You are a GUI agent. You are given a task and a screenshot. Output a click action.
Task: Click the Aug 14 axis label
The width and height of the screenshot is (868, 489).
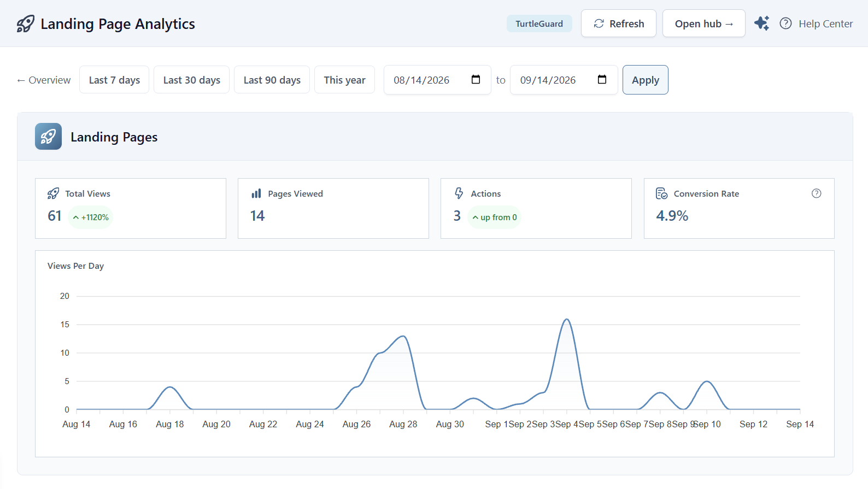pos(77,424)
